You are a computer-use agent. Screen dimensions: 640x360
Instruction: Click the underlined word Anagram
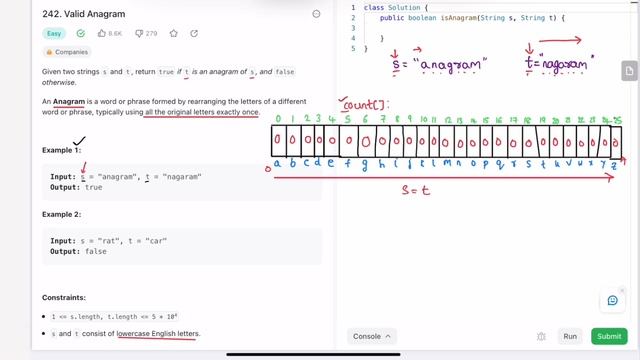pos(69,102)
